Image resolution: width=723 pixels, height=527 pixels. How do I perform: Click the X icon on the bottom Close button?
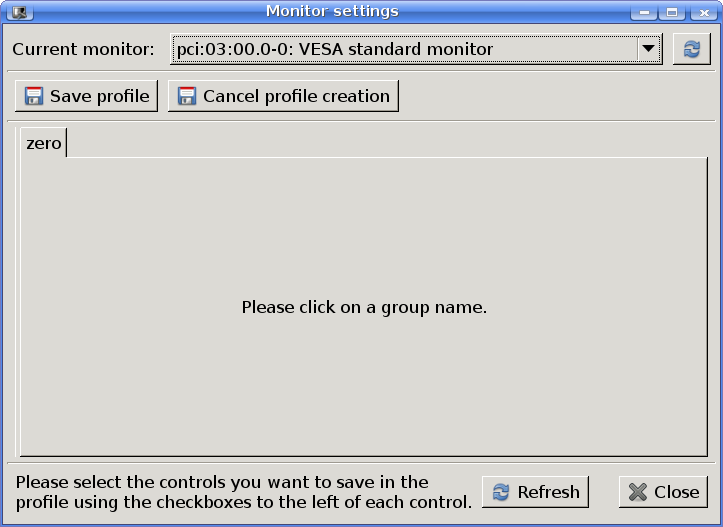(638, 492)
